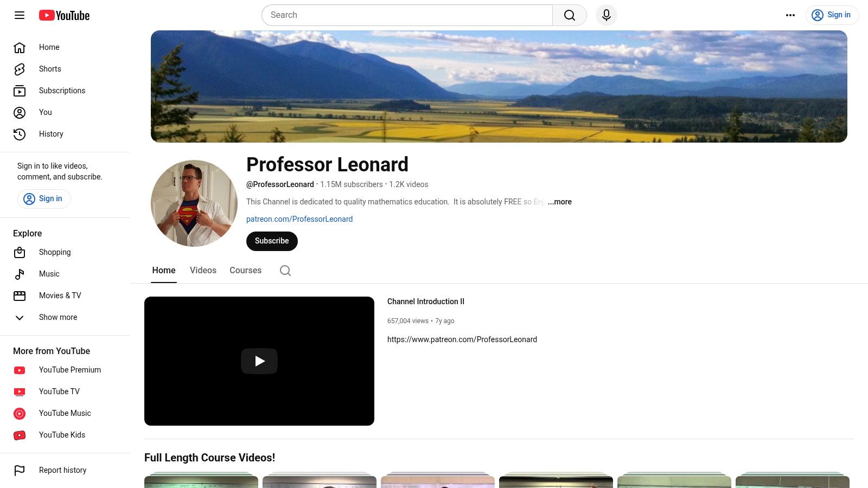Open Home in the sidebar
This screenshot has height=488, width=868.
coord(65,48)
